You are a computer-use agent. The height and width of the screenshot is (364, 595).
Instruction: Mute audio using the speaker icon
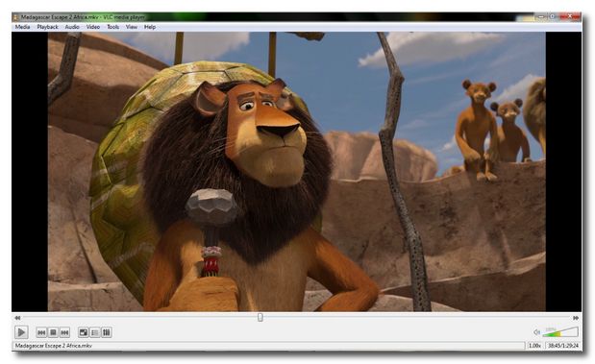click(536, 332)
